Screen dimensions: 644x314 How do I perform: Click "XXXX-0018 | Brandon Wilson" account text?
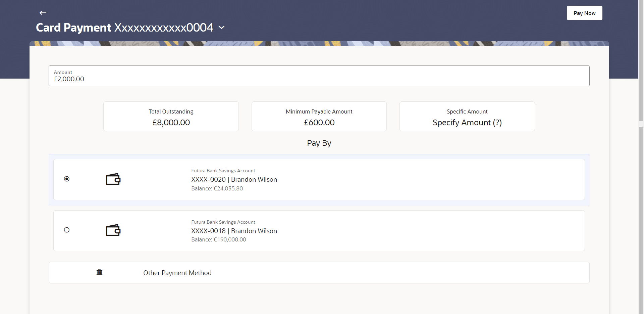pyautogui.click(x=234, y=231)
